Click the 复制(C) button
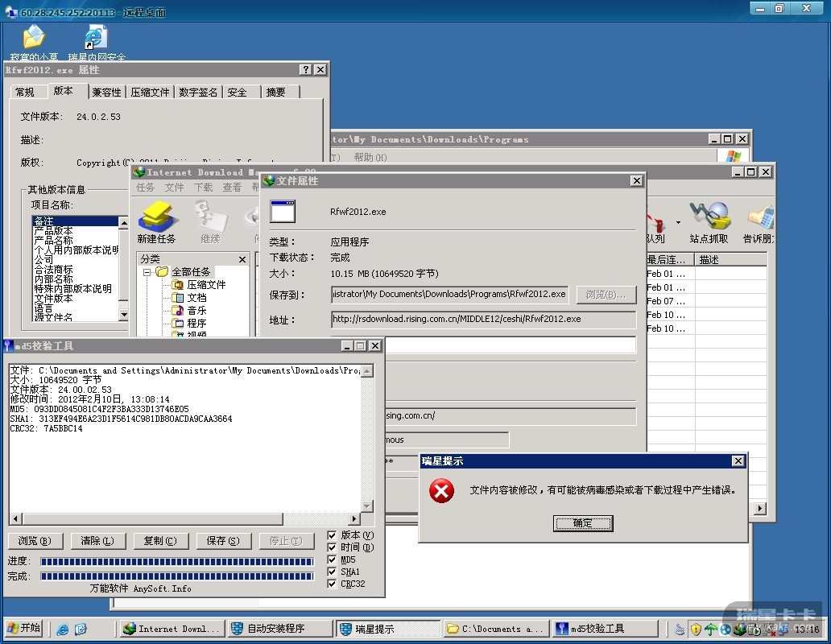Image resolution: width=831 pixels, height=644 pixels. [160, 541]
